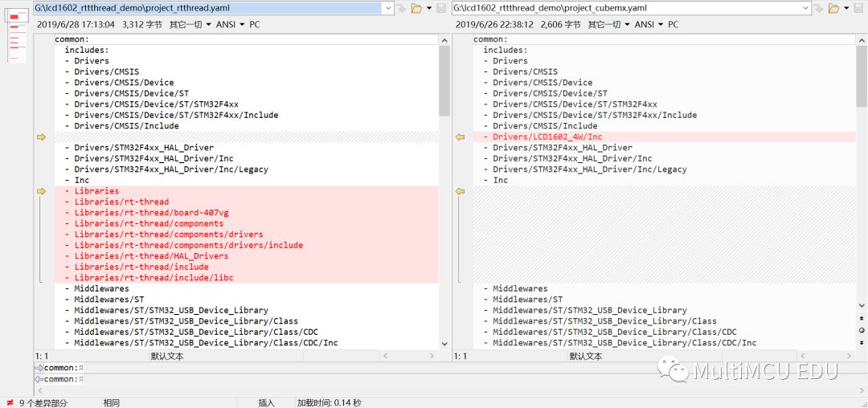
Task: Open ANSI encoding dropdown for cubemx pane
Action: [x=649, y=24]
